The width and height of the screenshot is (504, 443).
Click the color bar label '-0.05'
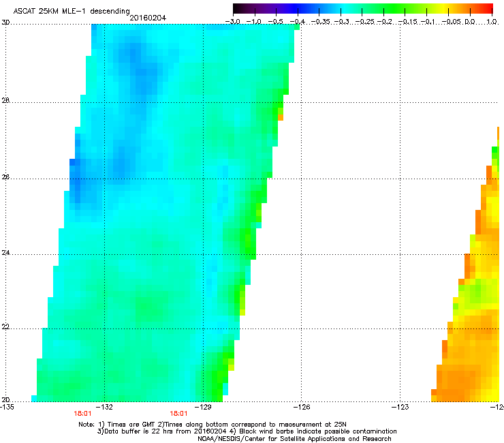coord(452,22)
